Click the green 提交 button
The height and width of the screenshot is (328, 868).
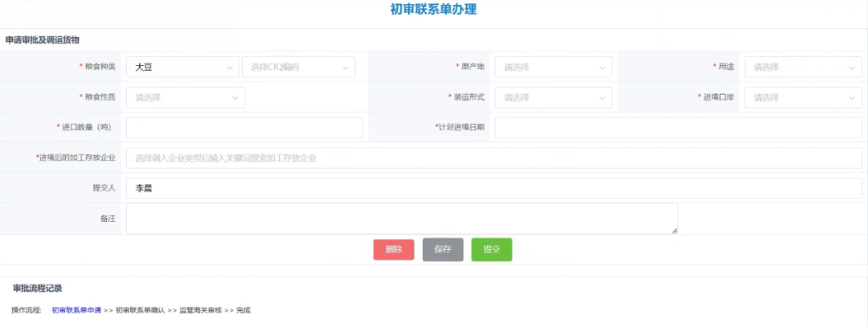click(x=492, y=249)
